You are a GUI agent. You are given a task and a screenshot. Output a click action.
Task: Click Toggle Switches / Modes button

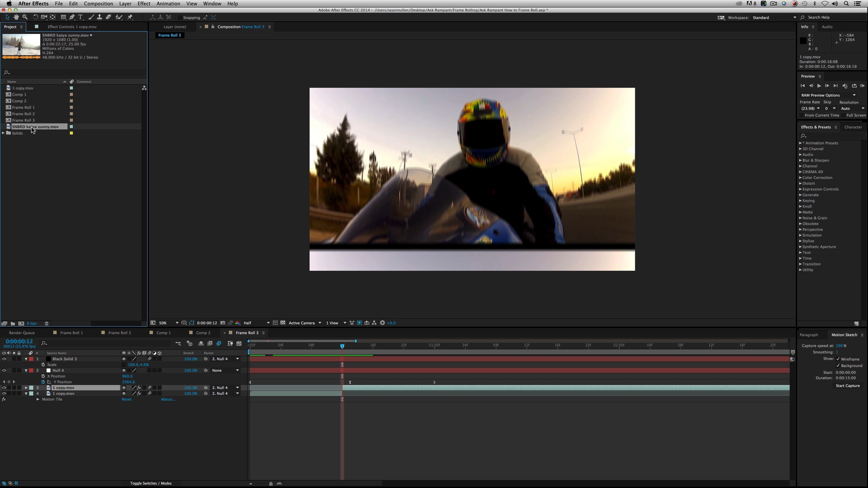click(151, 483)
